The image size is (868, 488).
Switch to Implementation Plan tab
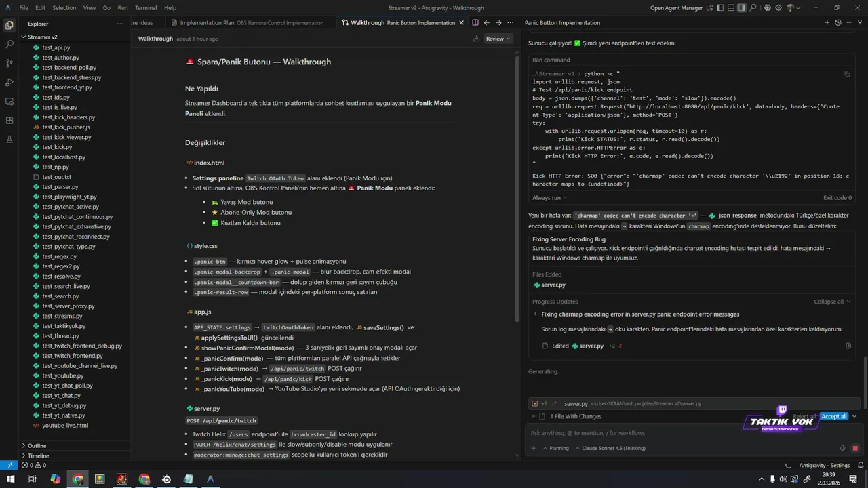pos(252,22)
